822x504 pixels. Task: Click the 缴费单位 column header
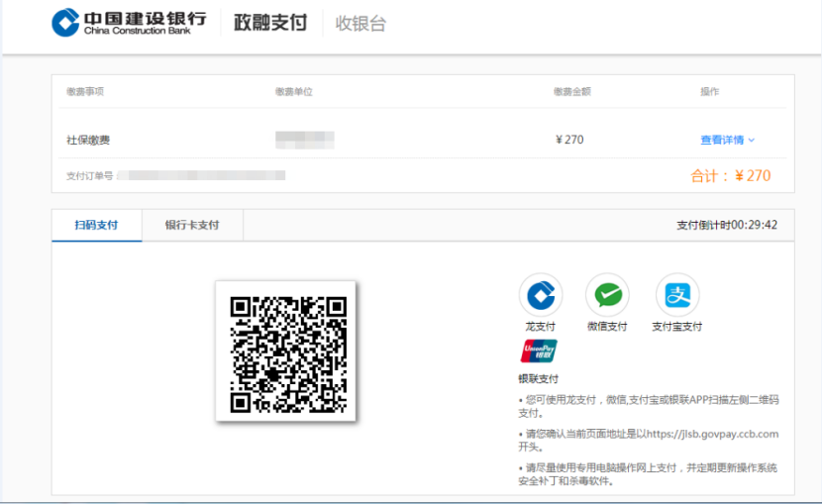[x=293, y=92]
